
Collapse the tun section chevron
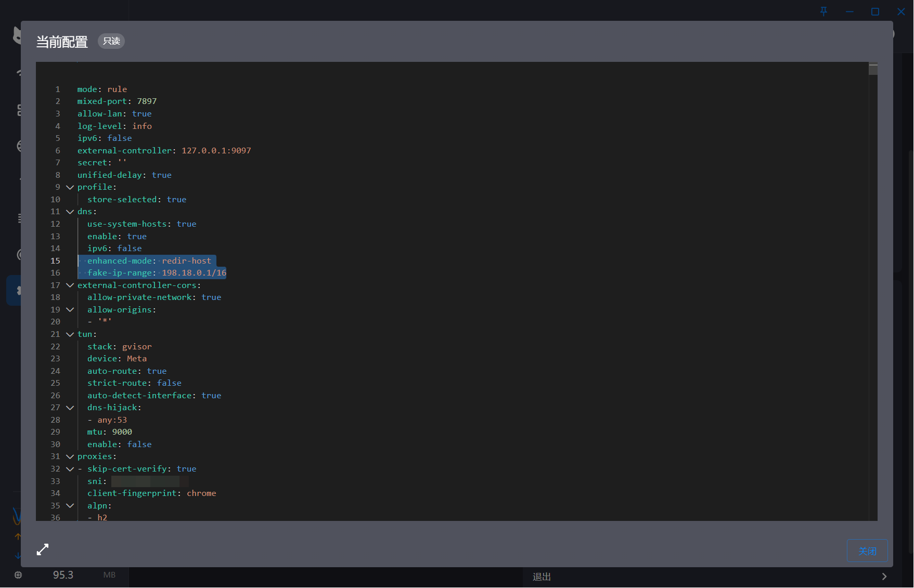click(x=70, y=334)
